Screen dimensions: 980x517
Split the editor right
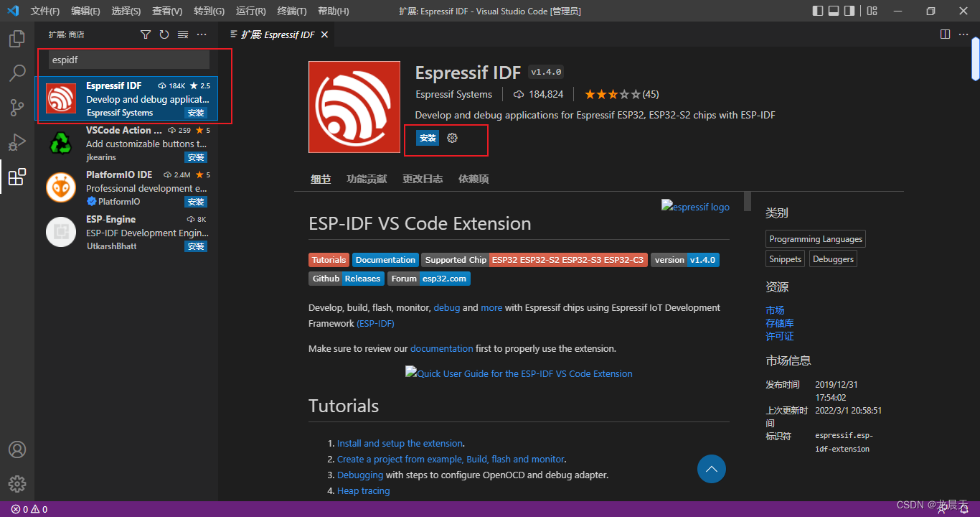tap(946, 34)
